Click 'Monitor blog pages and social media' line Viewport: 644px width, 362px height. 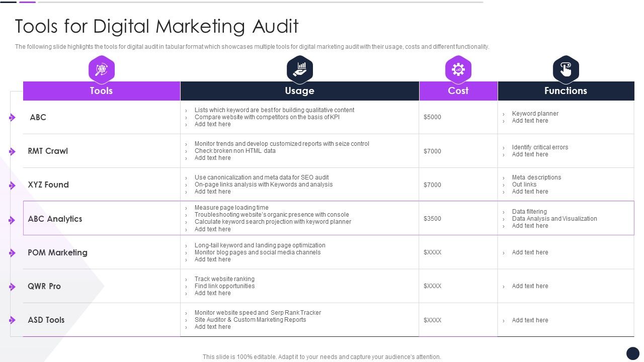tap(258, 252)
